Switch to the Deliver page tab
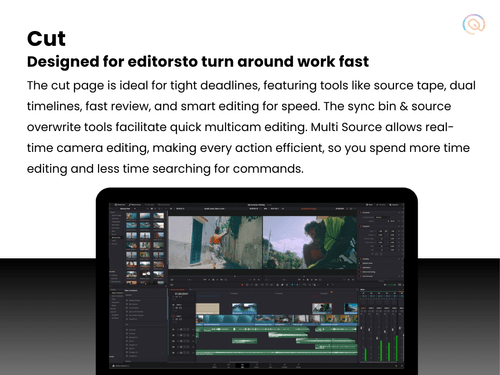500x375 pixels. coord(298,365)
